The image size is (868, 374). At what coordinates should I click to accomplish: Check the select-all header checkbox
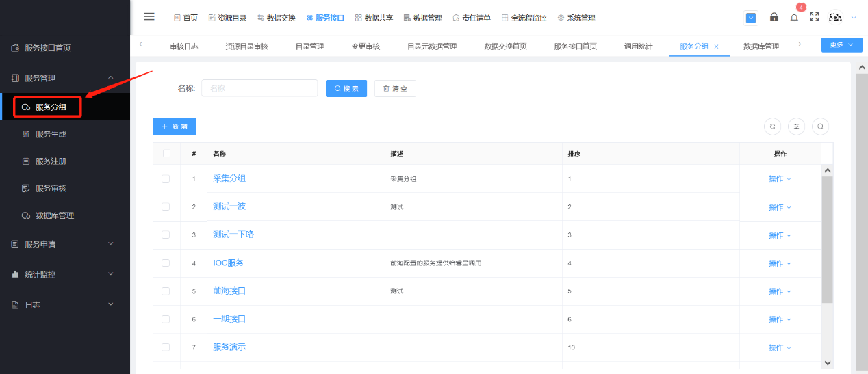pos(166,153)
